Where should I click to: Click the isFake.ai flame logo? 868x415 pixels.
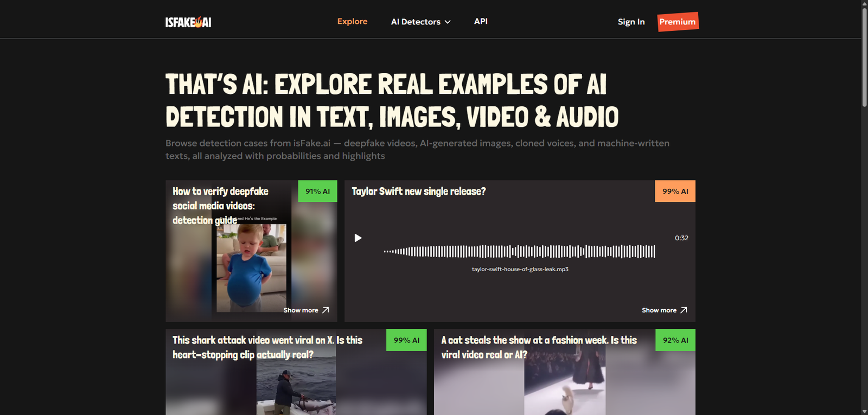pos(188,22)
